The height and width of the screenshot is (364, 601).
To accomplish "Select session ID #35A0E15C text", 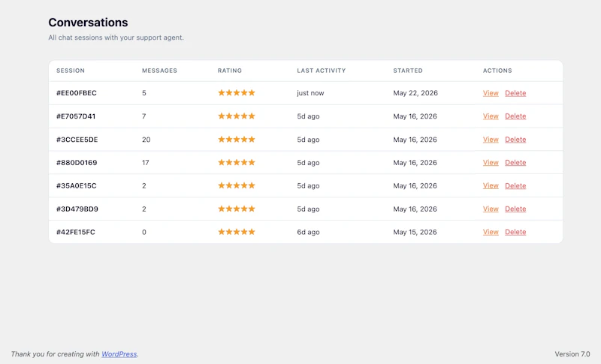I will point(77,185).
